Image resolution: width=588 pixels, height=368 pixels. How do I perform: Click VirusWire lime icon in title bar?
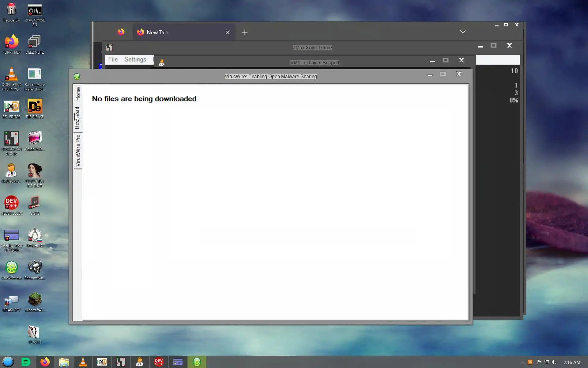(x=77, y=76)
